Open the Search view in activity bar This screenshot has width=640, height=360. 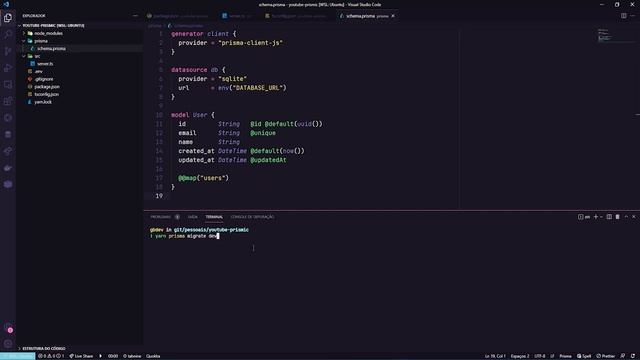tap(8, 34)
